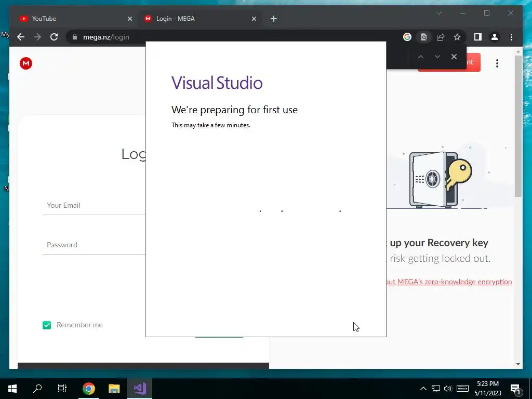
Task: Open Google icon in address bar
Action: [407, 37]
